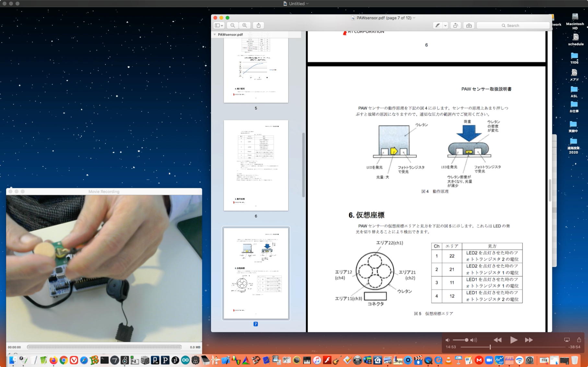Open the Untitled window title dropdown
The height and width of the screenshot is (367, 588).
coord(307,4)
